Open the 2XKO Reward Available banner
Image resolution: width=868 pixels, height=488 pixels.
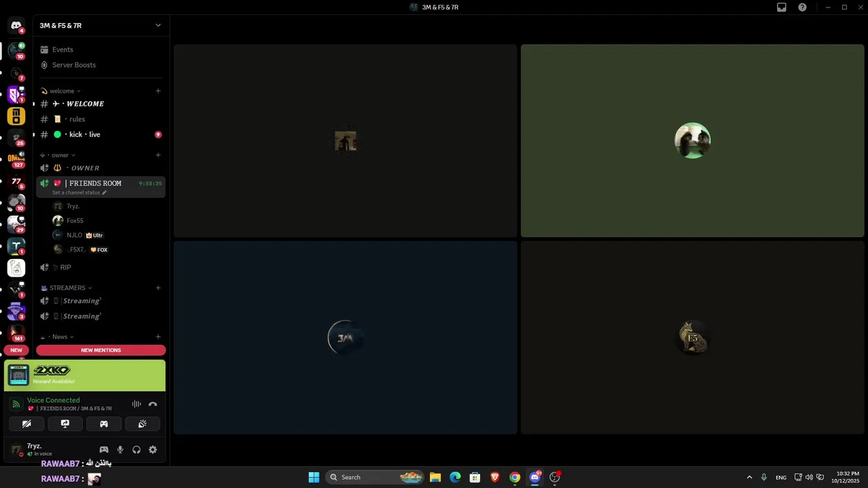pos(85,375)
